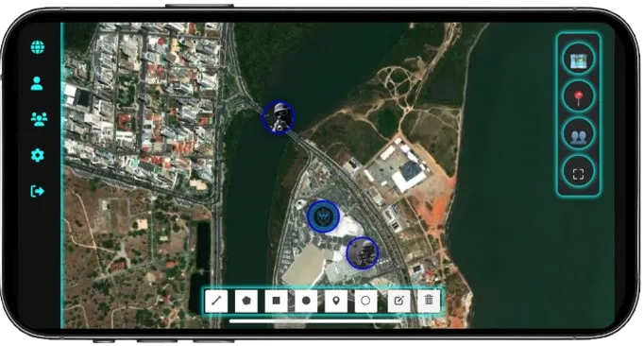This screenshot has height=346, width=644.
Task: Select the filled circle drawing tool
Action: (306, 301)
